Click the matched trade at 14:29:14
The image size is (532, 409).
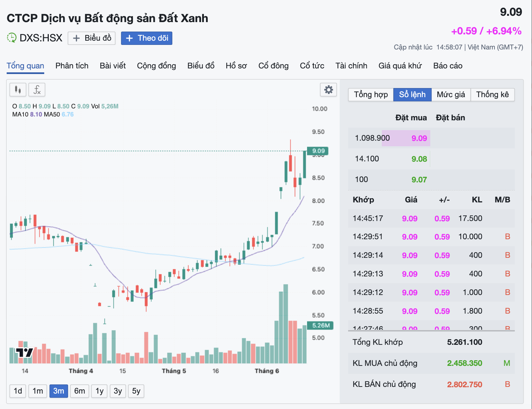pyautogui.click(x=431, y=255)
